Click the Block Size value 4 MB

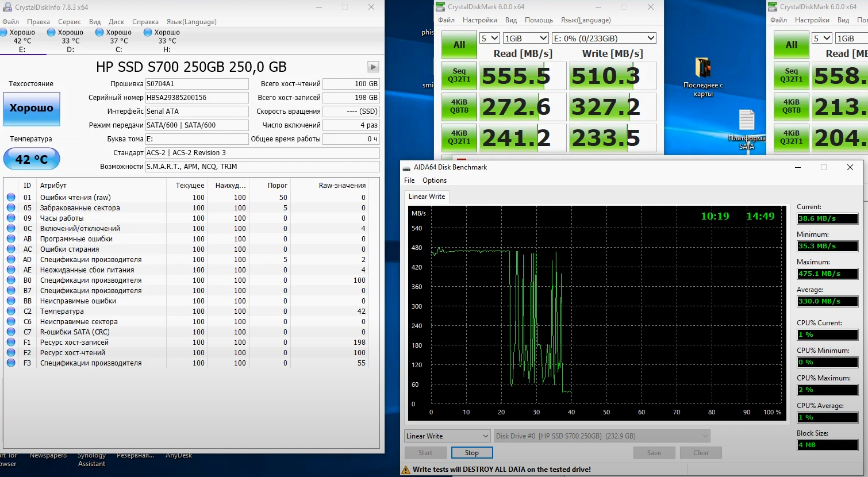[x=827, y=445]
